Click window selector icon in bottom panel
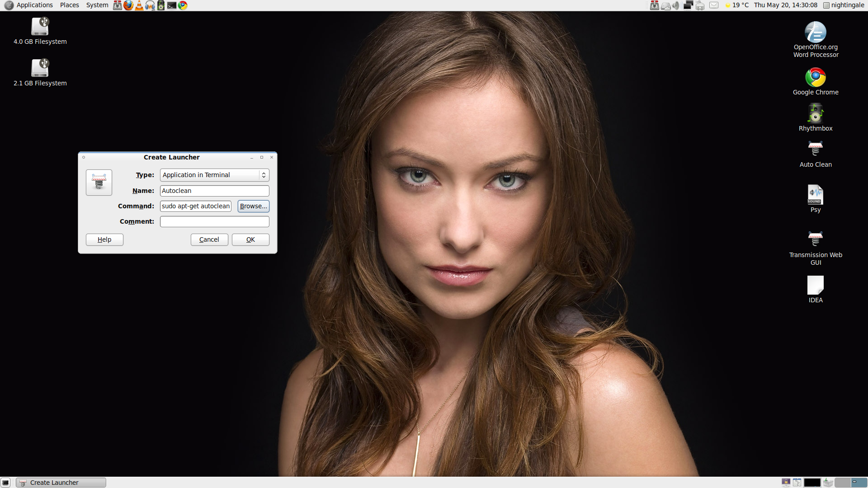Viewport: 868px width, 488px height. 797,483
